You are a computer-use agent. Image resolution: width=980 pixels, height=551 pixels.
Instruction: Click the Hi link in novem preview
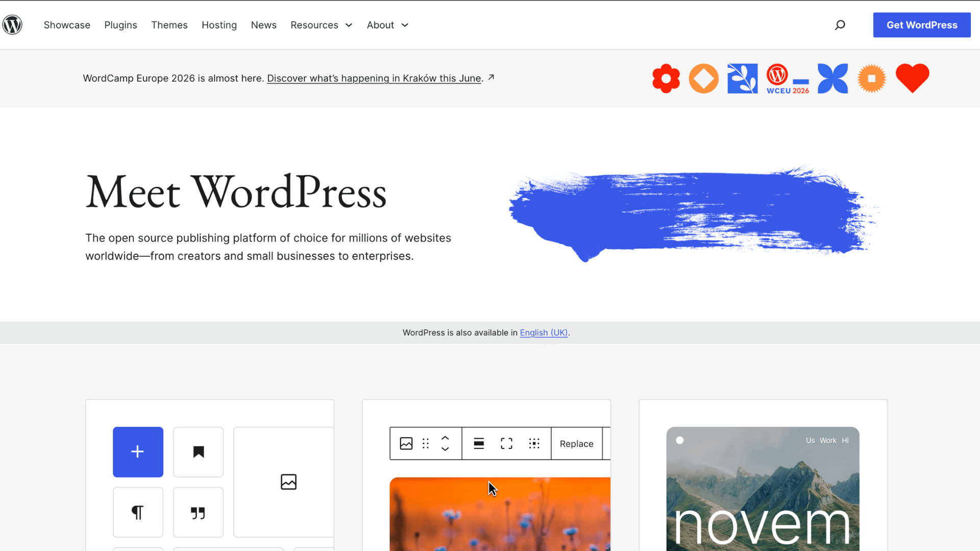[845, 440]
